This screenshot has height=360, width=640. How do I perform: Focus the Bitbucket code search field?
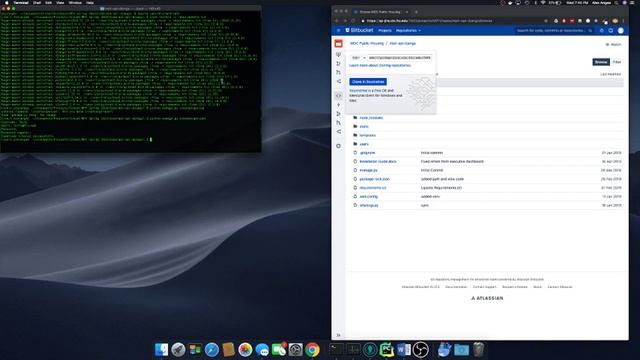click(x=554, y=31)
